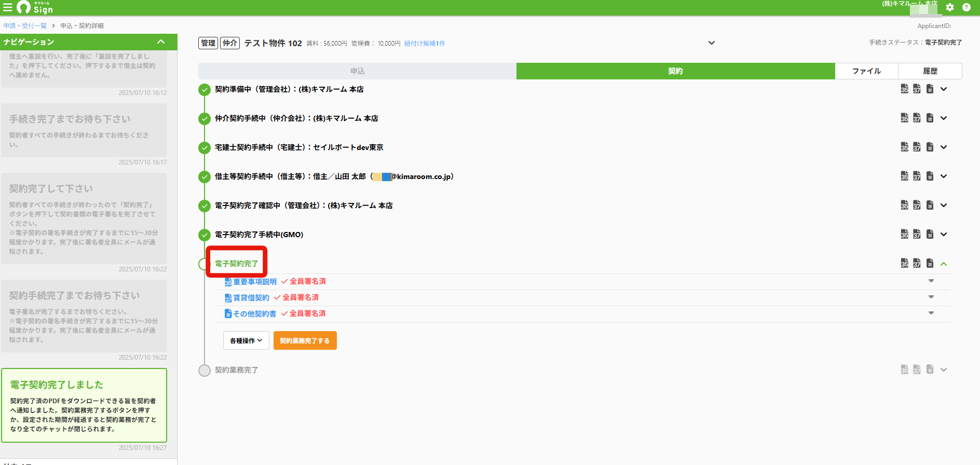The image size is (980, 465).
Task: Open article 35 document icon for 電子契約完了 row
Action: (905, 263)
